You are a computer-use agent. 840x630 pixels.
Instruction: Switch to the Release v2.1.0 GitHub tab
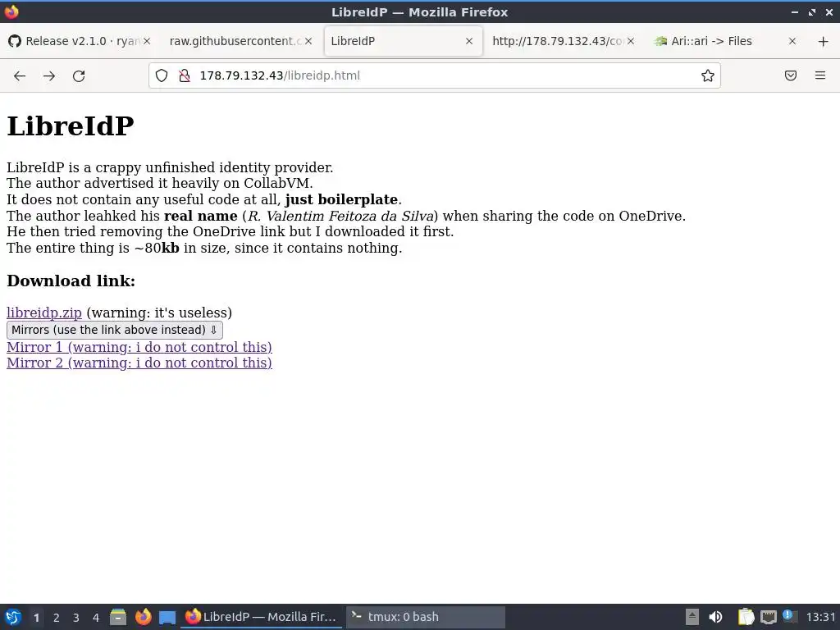80,41
